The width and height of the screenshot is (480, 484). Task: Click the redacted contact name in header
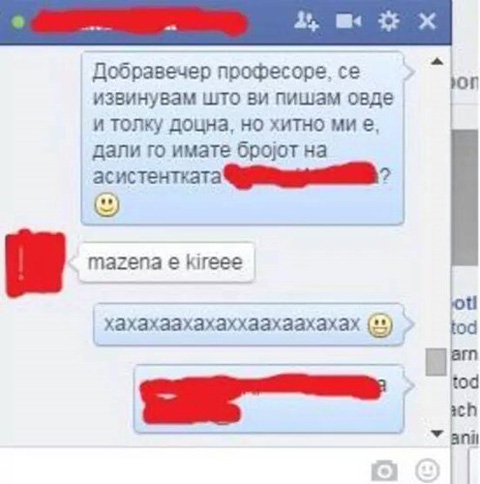(x=139, y=21)
